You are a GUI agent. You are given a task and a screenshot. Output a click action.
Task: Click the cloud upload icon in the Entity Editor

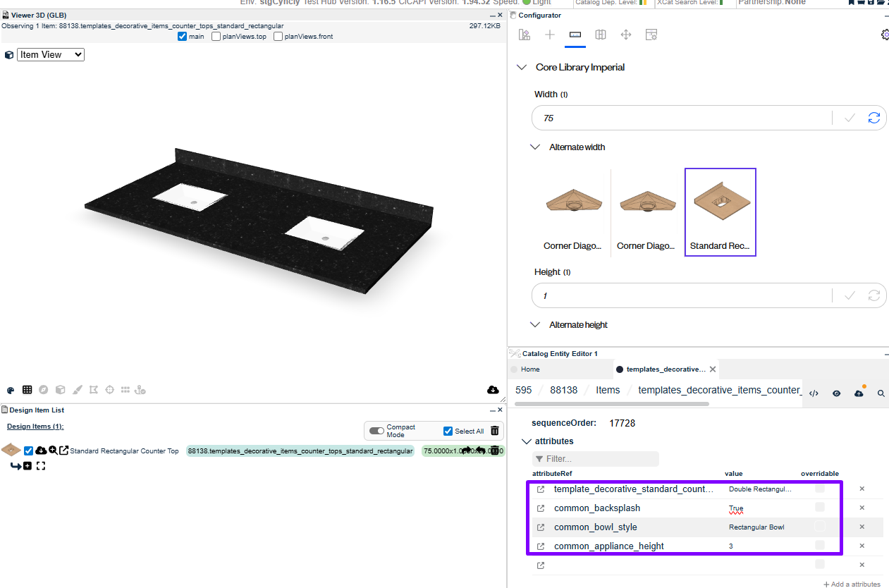point(859,393)
